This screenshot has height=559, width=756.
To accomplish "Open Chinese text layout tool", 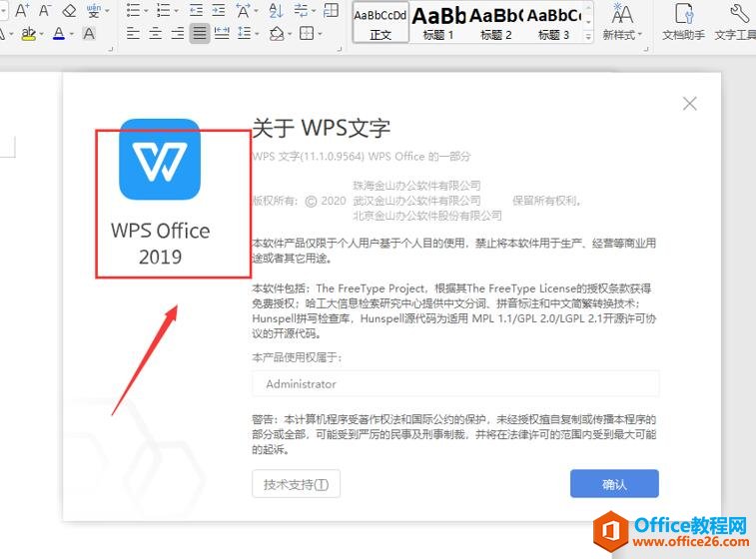I will (x=244, y=10).
